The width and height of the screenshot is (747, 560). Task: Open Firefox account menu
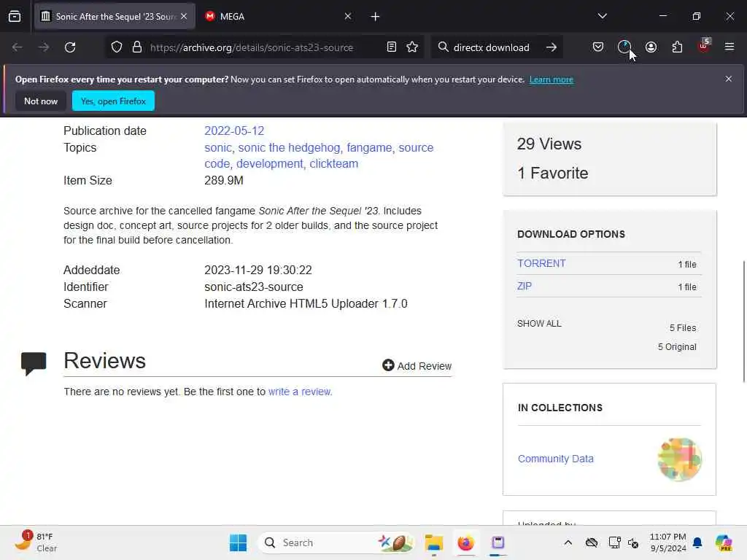click(x=651, y=47)
